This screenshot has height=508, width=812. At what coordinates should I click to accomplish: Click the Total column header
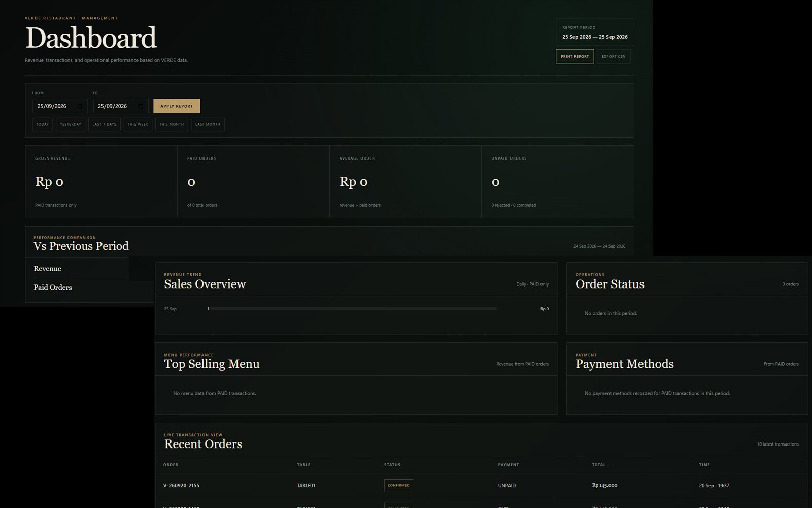pos(599,465)
